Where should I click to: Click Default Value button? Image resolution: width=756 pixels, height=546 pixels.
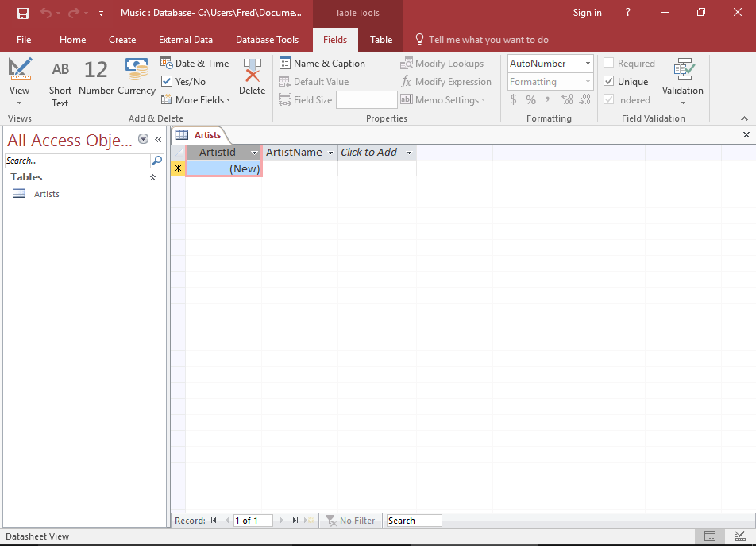click(314, 82)
